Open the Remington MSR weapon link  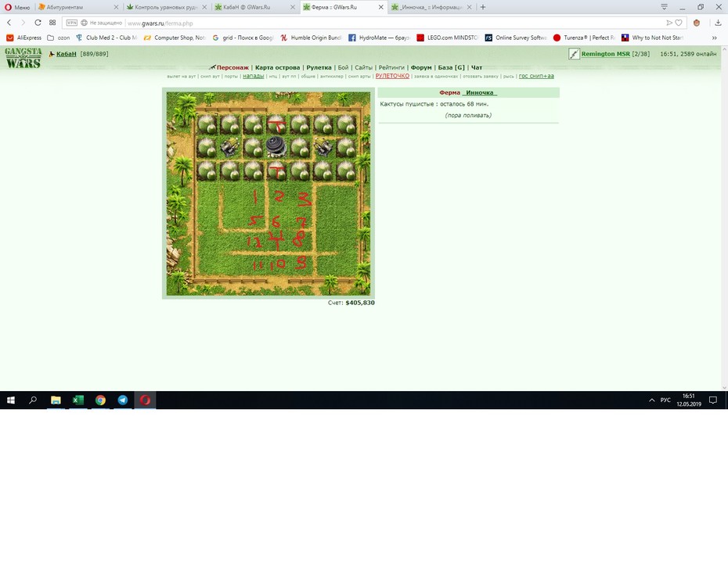[x=605, y=54]
